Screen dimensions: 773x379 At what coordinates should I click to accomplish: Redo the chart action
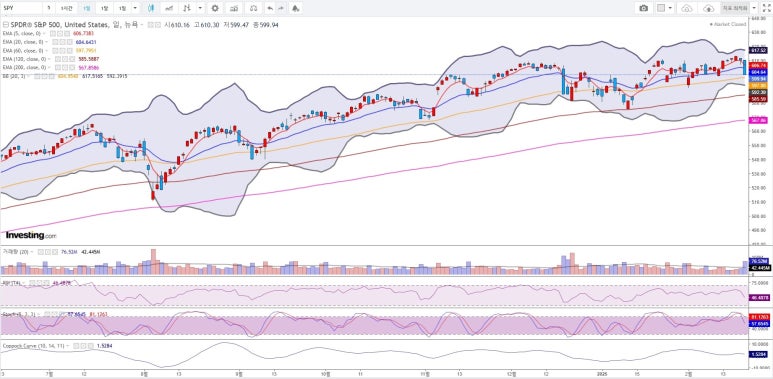(281, 8)
